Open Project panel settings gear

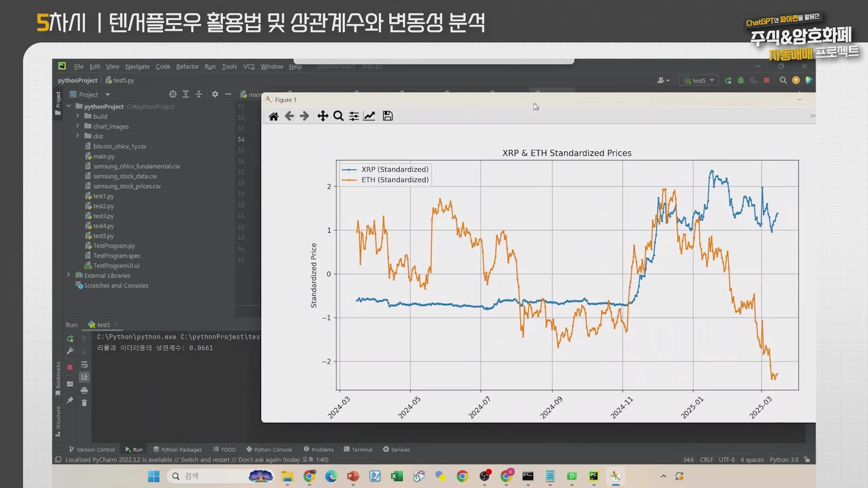point(215,94)
